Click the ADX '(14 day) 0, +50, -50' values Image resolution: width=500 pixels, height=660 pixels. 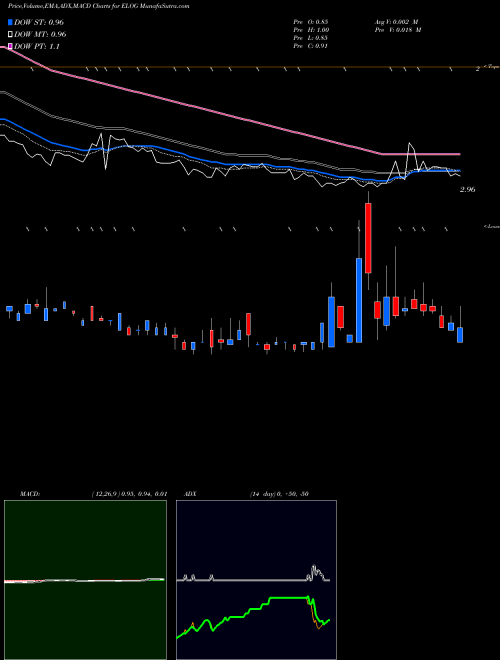279,494
